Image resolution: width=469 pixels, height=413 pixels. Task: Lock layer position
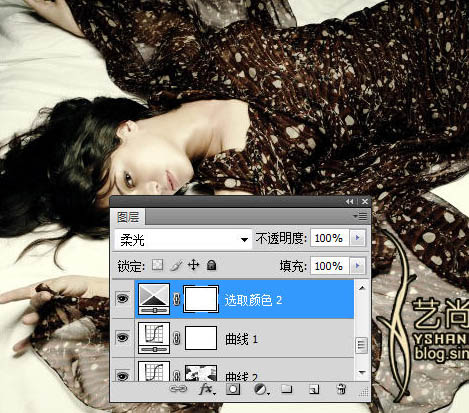pyautogui.click(x=193, y=265)
